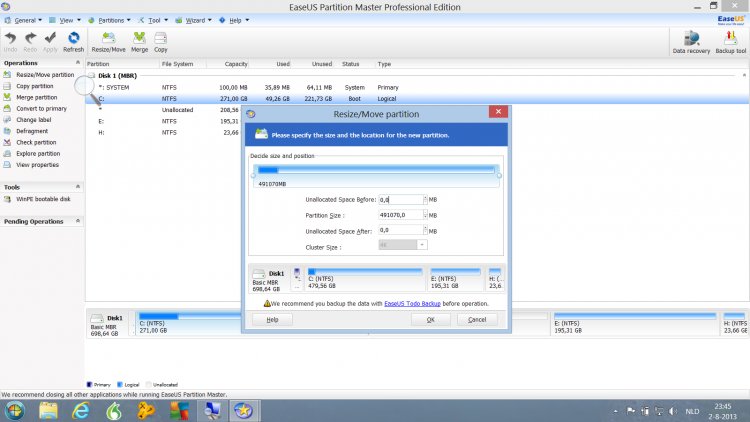Viewport: 750px width, 422px height.
Task: Collapse the Operations panel section
Action: (77, 63)
